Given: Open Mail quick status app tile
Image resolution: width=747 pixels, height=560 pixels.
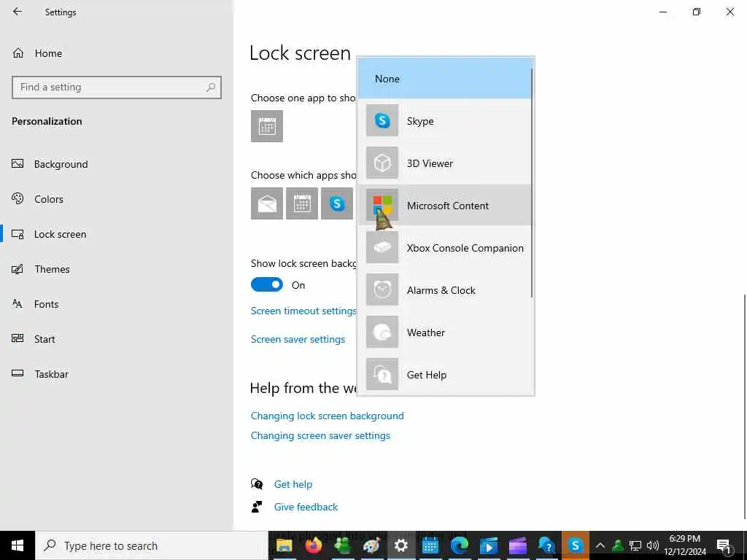Looking at the screenshot, I should [267, 203].
